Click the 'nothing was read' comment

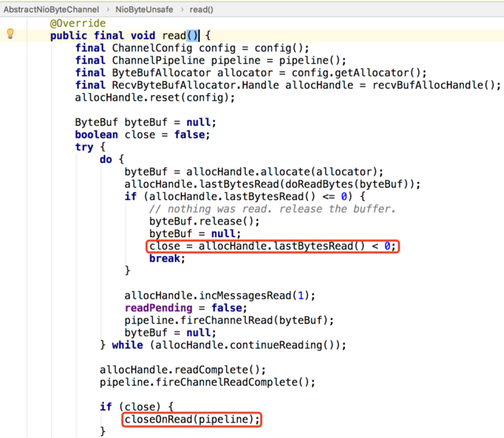click(x=272, y=209)
